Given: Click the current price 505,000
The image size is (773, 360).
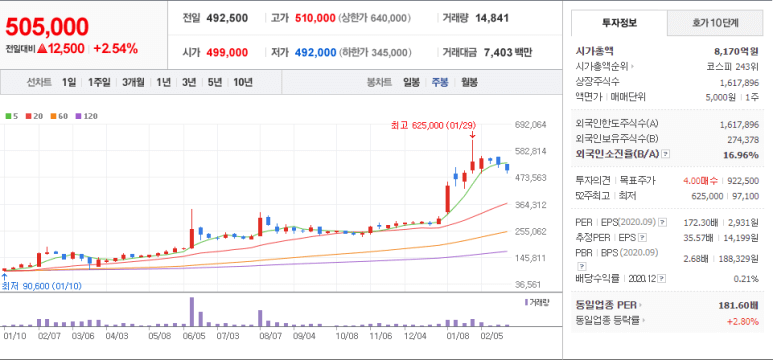Looking at the screenshot, I should tap(47, 27).
